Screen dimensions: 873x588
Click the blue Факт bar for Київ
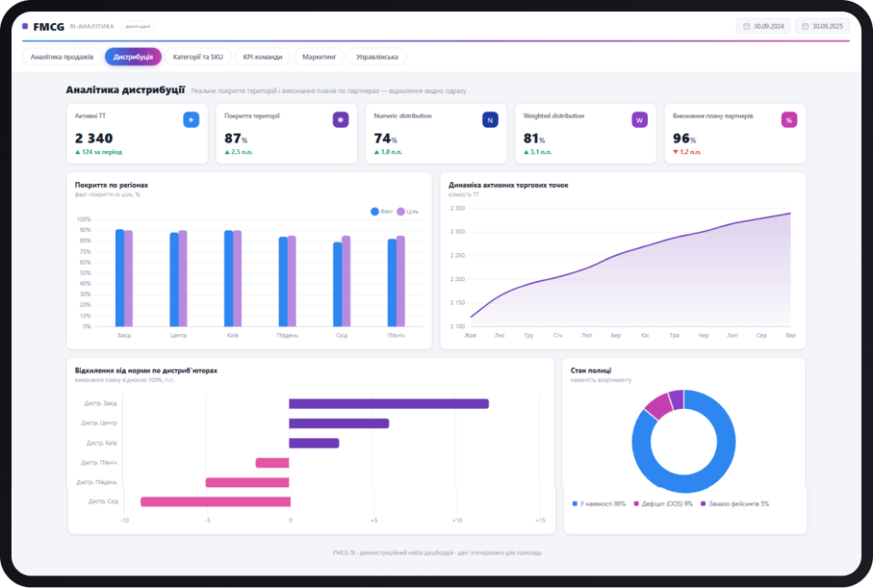pos(228,279)
